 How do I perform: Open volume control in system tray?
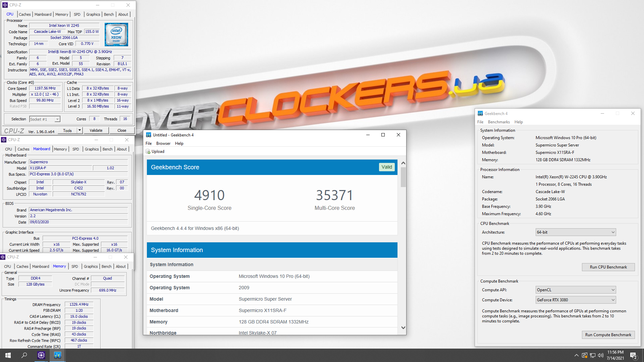(600, 355)
